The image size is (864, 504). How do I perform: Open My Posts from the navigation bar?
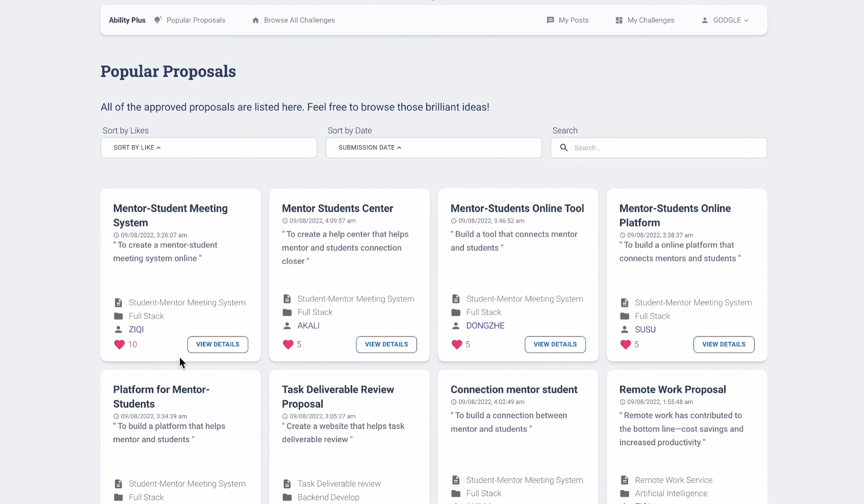(x=573, y=20)
